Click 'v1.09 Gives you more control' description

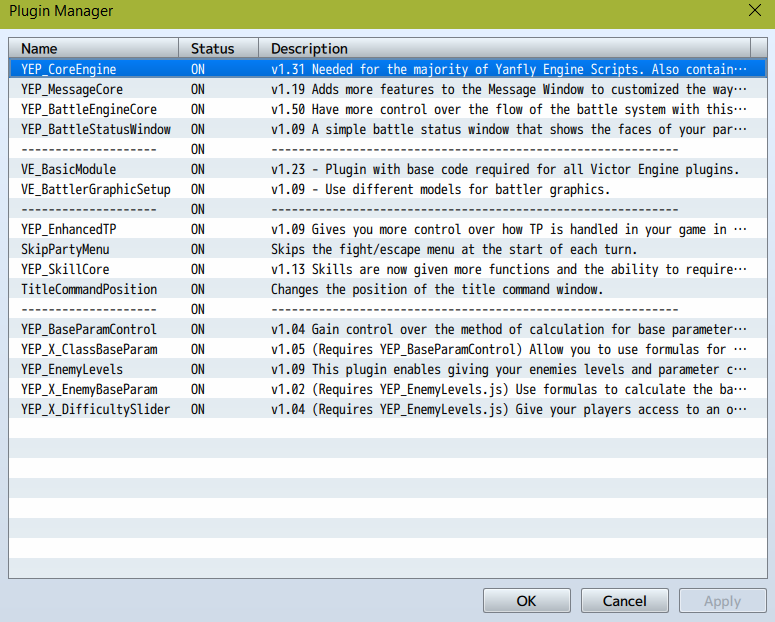click(509, 229)
